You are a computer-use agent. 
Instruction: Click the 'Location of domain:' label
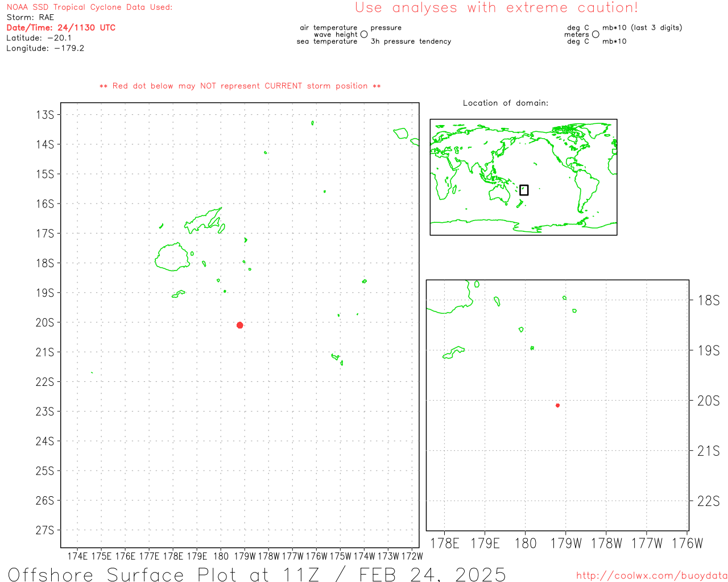(x=506, y=103)
